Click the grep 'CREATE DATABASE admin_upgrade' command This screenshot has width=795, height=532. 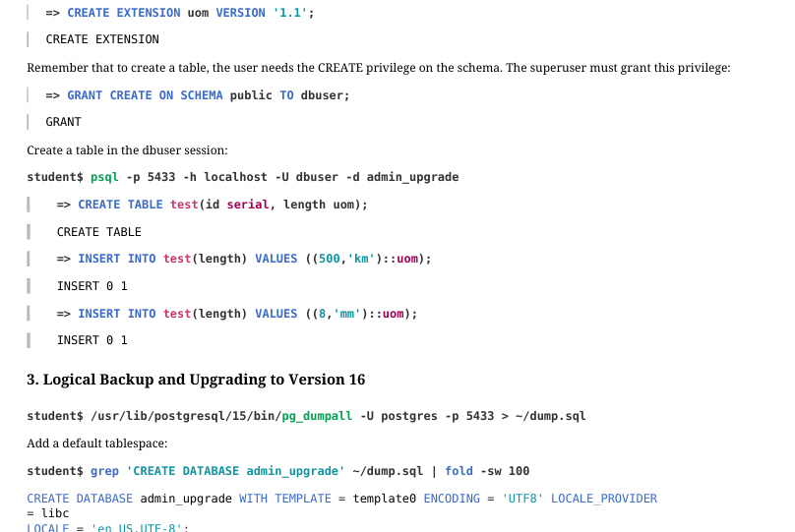coord(277,471)
